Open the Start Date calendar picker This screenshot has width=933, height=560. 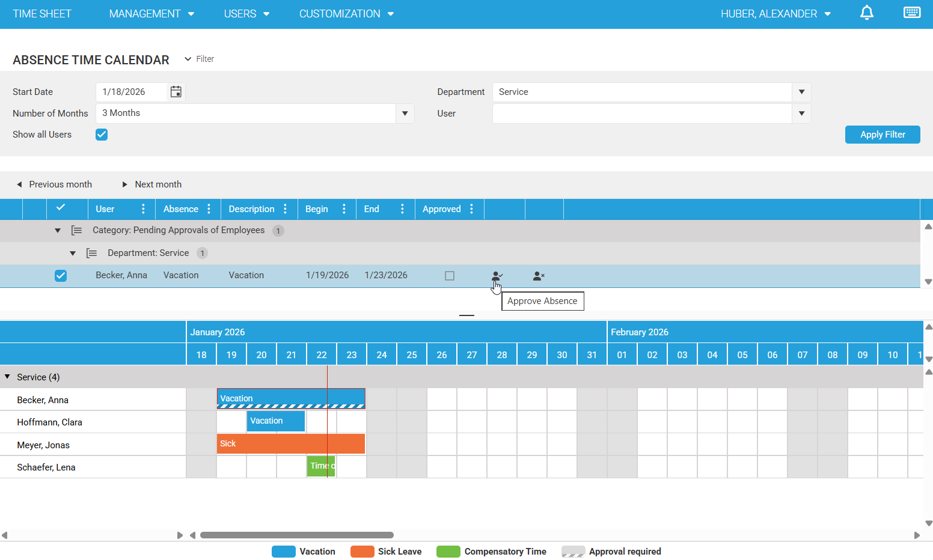point(176,92)
